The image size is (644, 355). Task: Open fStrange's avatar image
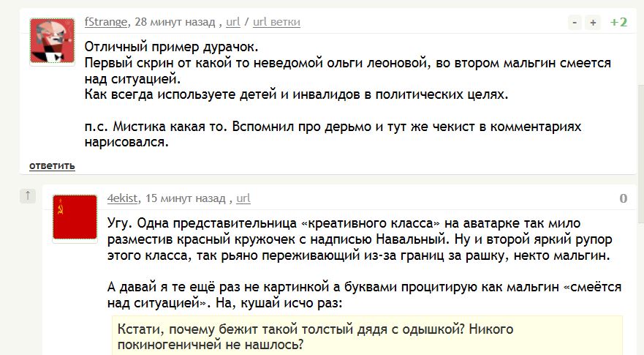pyautogui.click(x=52, y=40)
